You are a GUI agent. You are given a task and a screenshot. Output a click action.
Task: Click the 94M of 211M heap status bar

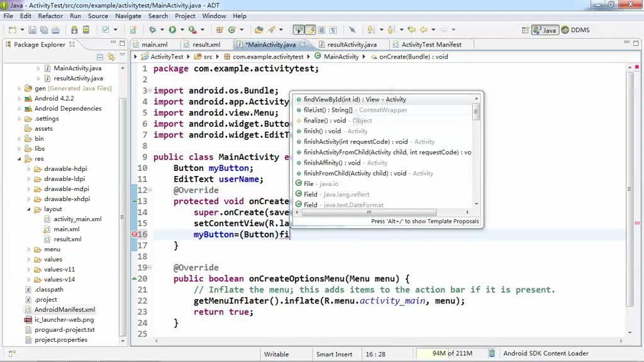[x=452, y=353]
